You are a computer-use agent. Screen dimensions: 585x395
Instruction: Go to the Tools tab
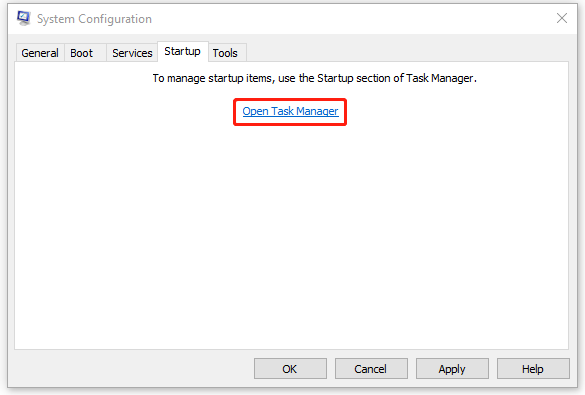[x=225, y=53]
